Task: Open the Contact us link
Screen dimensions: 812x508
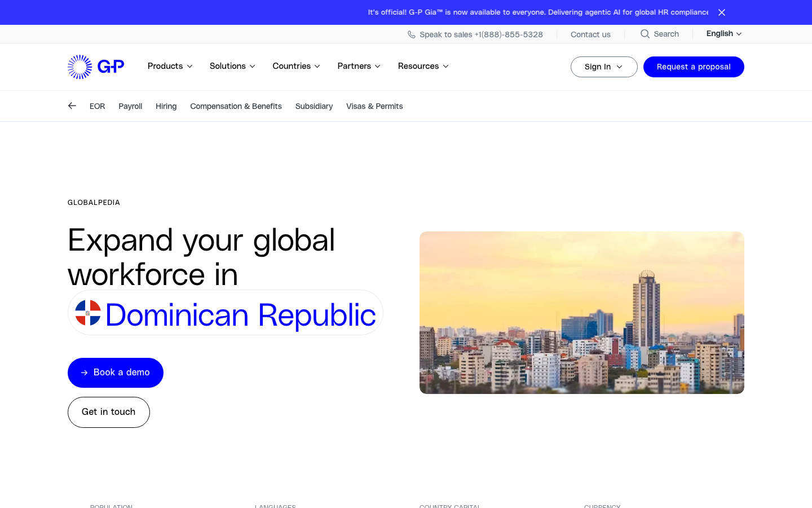Action: coord(590,34)
